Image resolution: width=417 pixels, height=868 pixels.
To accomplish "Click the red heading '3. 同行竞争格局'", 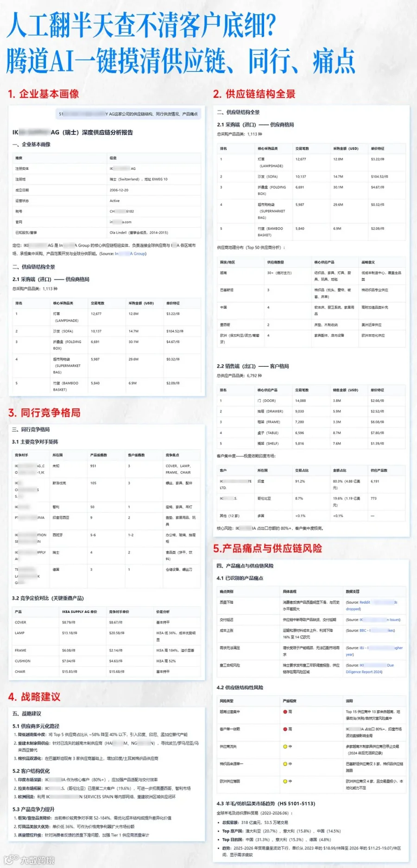I will [44, 413].
